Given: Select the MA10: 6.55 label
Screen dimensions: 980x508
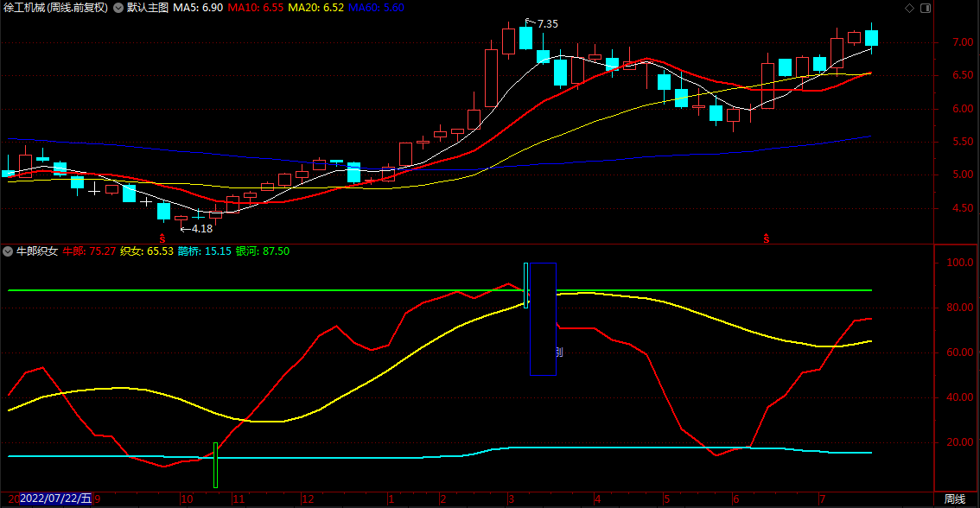Looking at the screenshot, I should (x=255, y=8).
